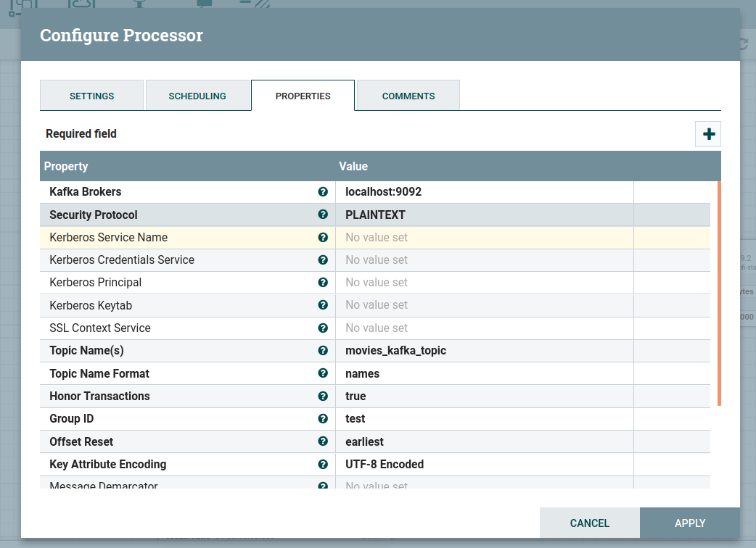Show help for Honor Transactions property
Viewport: 756px width, 548px height.
[323, 396]
